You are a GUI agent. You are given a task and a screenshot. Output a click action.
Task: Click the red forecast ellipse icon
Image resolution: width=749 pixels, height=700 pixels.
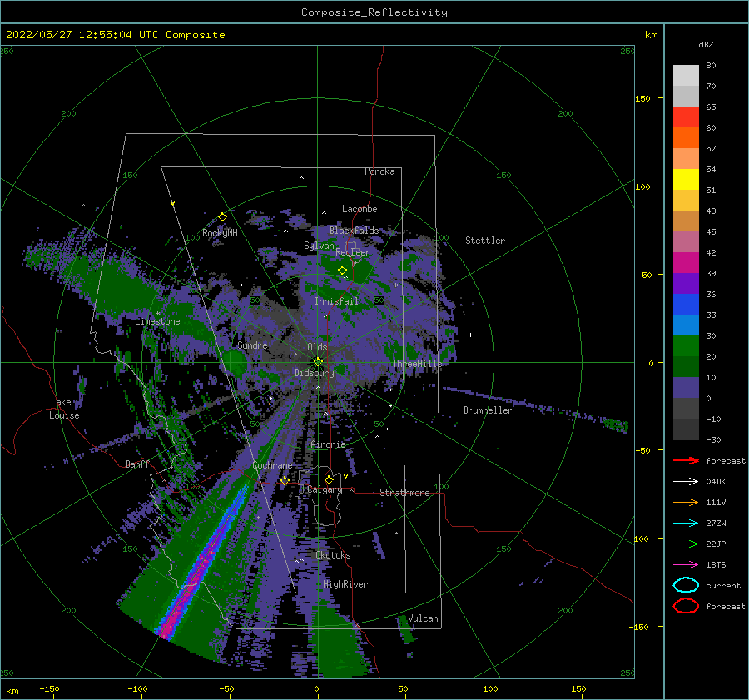686,606
